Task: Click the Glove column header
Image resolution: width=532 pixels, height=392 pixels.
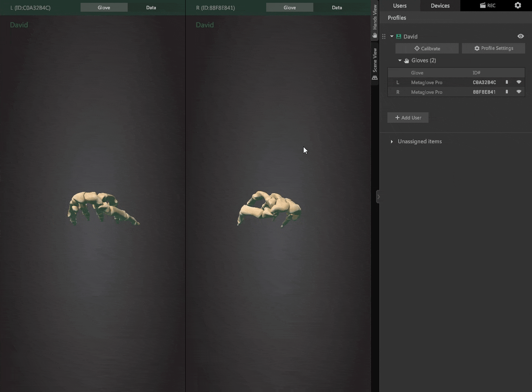Action: (x=417, y=73)
